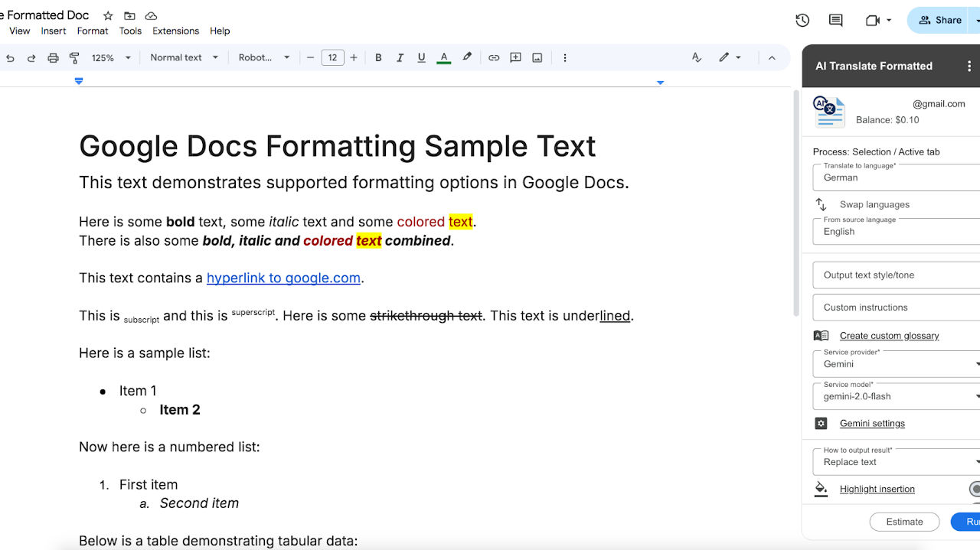Open the highlight color picker
The height and width of the screenshot is (550, 980).
click(x=467, y=58)
